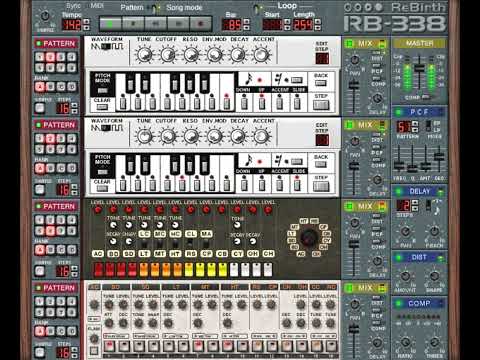This screenshot has width=480, height=360.
Task: Click the Delay F.Back knob
Action: pyautogui.click(x=434, y=231)
